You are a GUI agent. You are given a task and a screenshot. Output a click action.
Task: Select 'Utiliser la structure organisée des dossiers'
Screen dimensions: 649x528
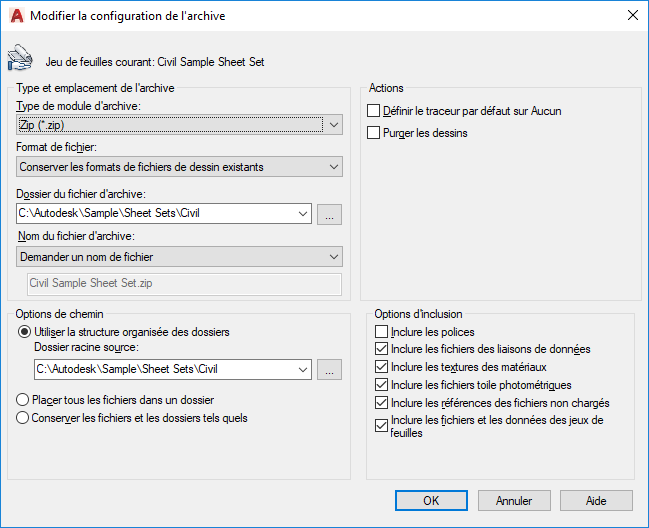pyautogui.click(x=24, y=332)
